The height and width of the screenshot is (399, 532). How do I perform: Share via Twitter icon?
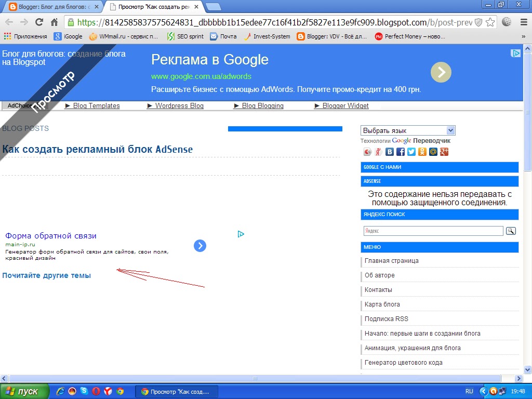pos(411,152)
